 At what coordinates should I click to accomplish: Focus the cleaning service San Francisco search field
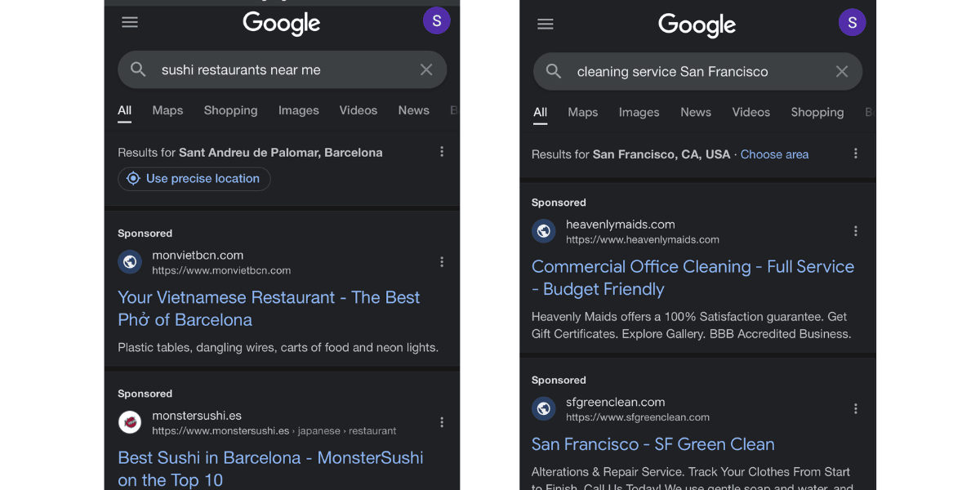(x=697, y=71)
